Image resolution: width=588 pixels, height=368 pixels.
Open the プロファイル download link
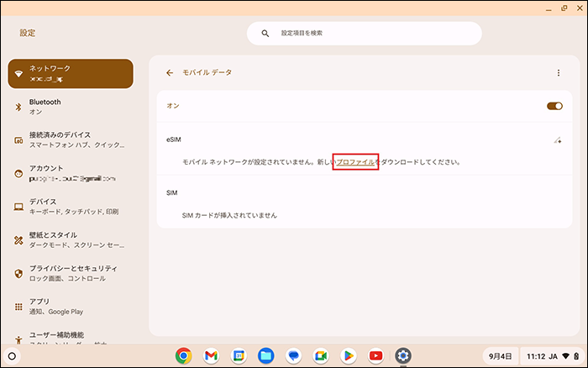(x=355, y=161)
